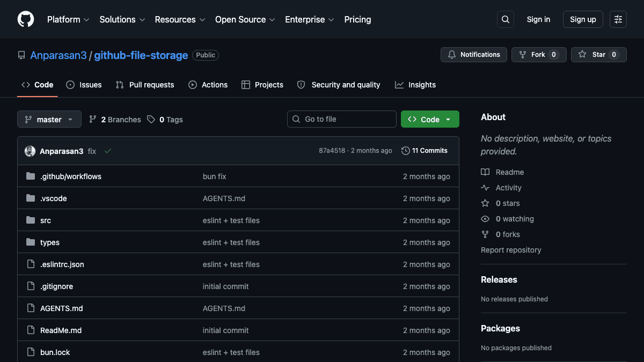Click the 0 Tags link
This screenshot has width=644, height=362.
point(165,120)
